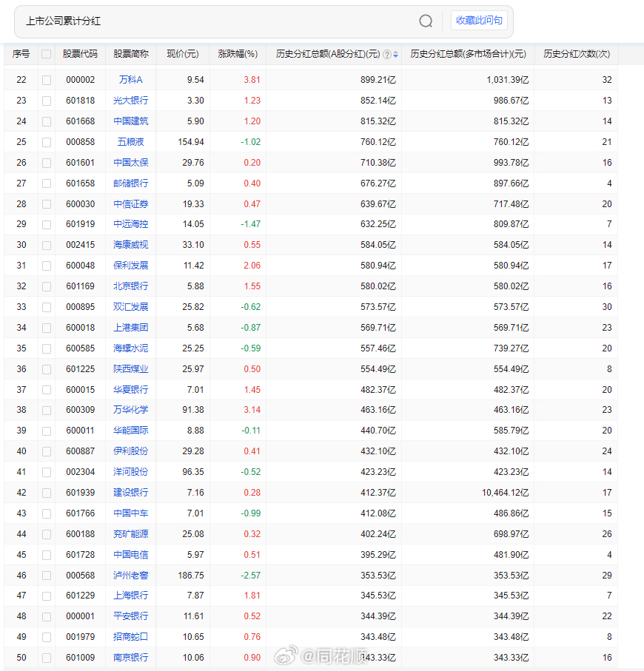
Task: Click stock code 601939
Action: [x=81, y=493]
